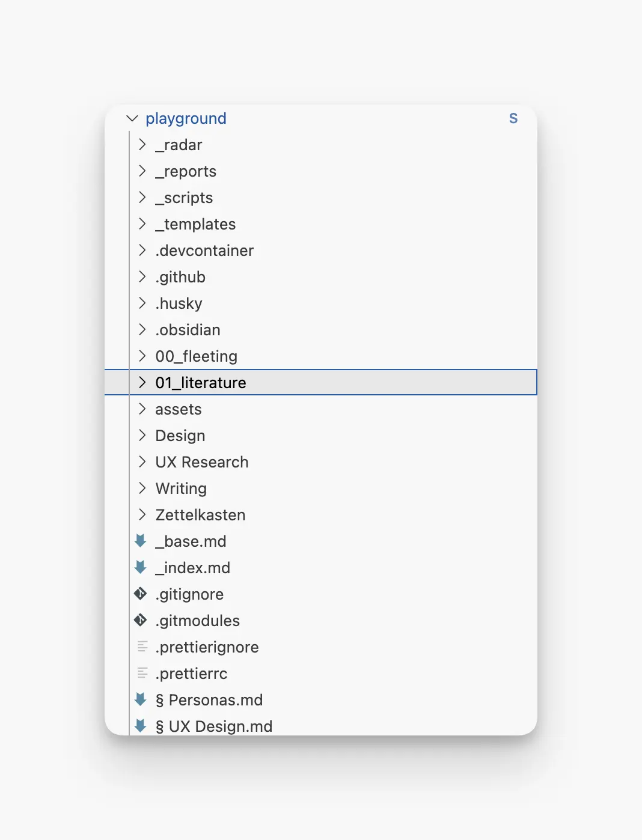This screenshot has height=840, width=642.
Task: Select the .devcontainer folder
Action: point(321,251)
